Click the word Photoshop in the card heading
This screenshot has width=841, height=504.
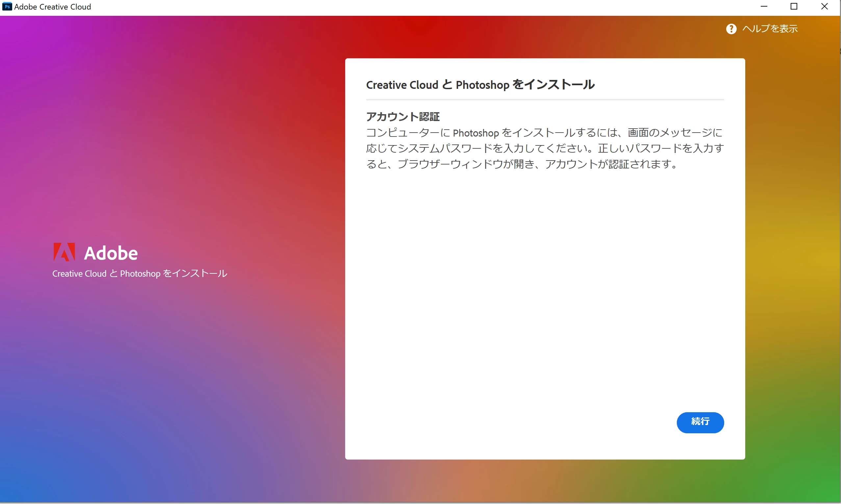(x=482, y=85)
